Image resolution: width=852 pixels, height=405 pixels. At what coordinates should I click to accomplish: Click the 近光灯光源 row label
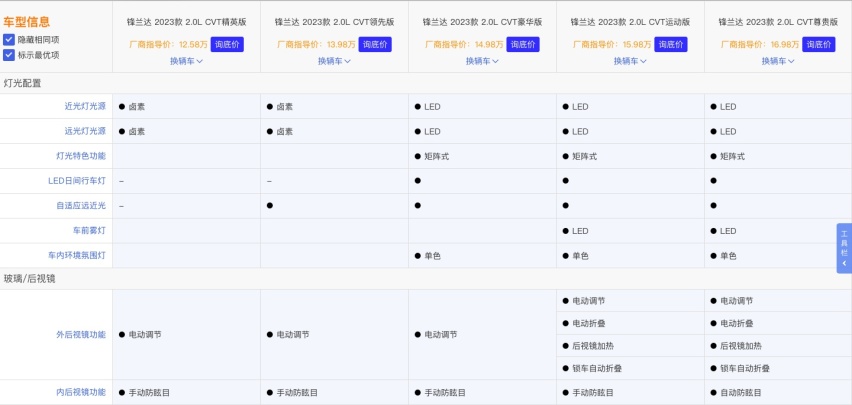(x=85, y=107)
